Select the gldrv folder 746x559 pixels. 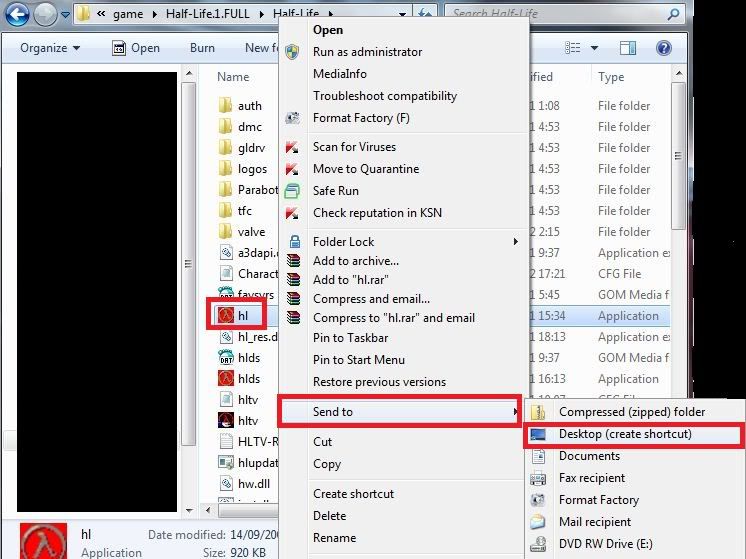point(242,147)
